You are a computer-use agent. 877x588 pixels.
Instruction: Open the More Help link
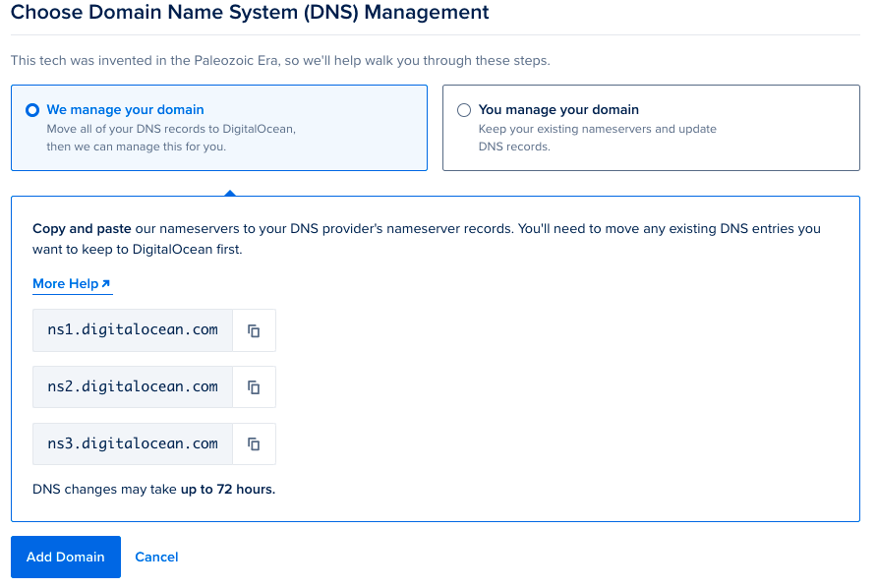click(72, 284)
